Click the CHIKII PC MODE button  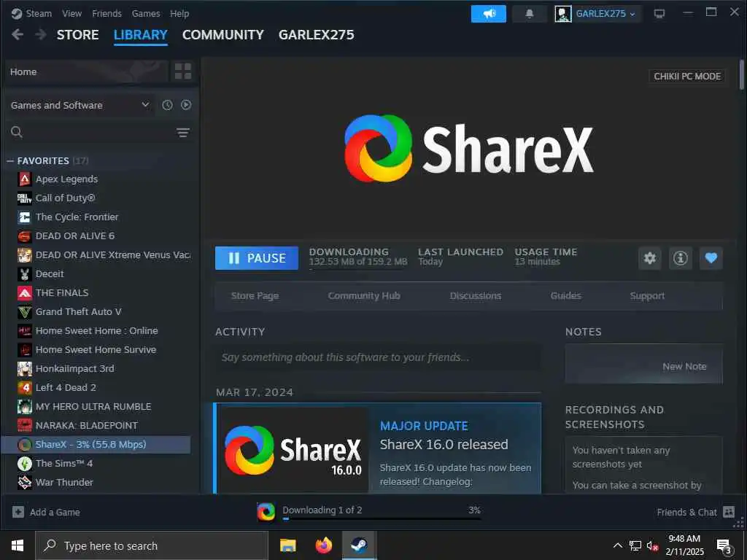(687, 76)
